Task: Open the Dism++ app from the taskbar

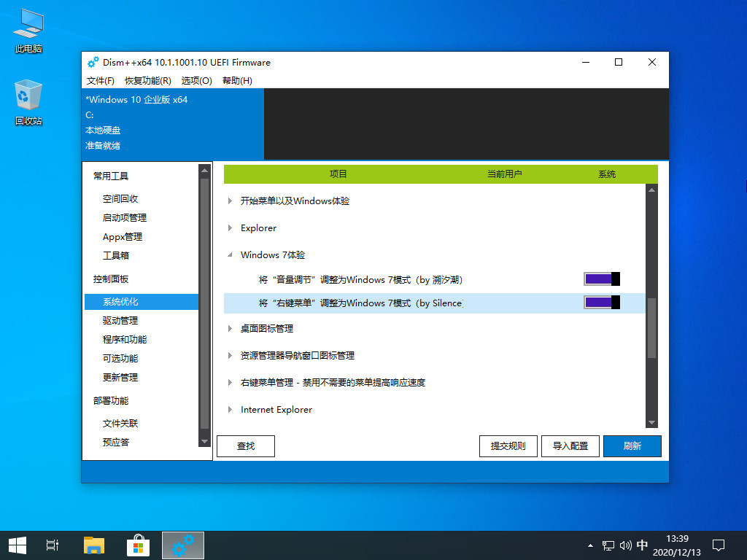Action: pos(182,545)
